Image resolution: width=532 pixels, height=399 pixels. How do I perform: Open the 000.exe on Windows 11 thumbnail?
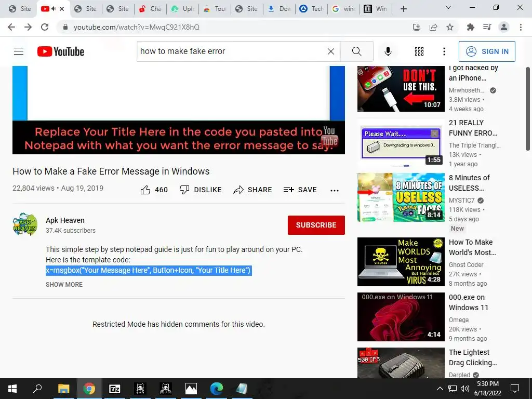[x=401, y=317]
